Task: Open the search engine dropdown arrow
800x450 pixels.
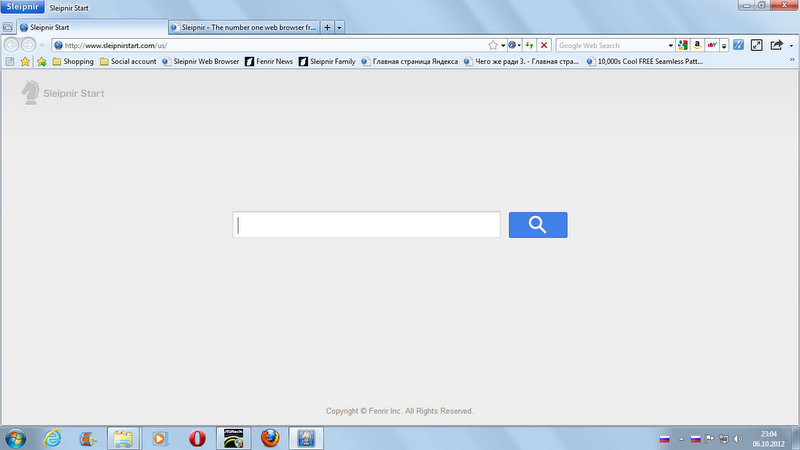Action: pos(670,45)
